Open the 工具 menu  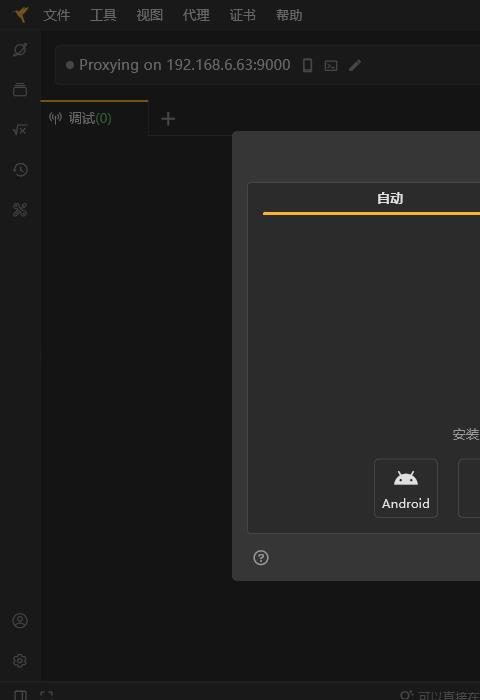point(103,15)
